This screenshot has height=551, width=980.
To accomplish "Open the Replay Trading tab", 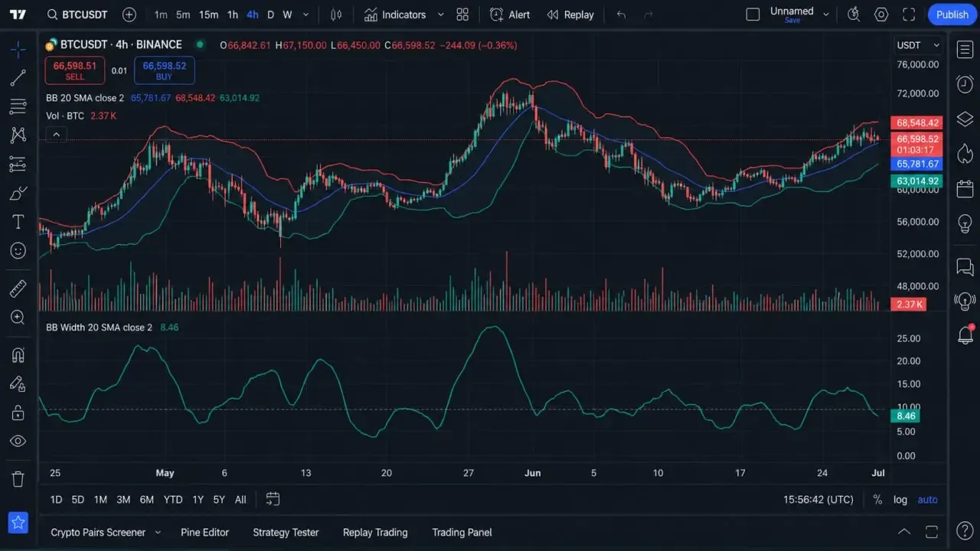I will 375,532.
